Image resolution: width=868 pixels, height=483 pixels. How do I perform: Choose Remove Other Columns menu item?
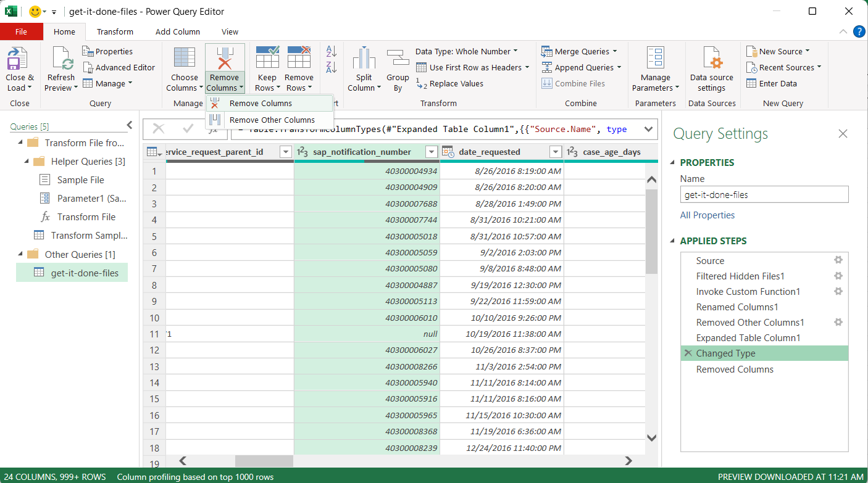pos(269,120)
